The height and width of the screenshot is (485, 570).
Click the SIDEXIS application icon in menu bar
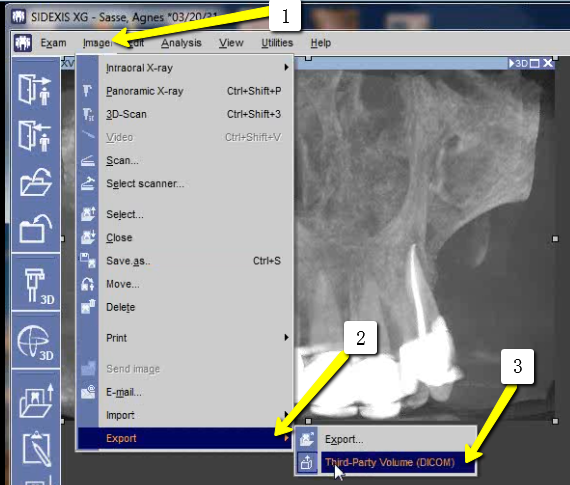click(23, 43)
